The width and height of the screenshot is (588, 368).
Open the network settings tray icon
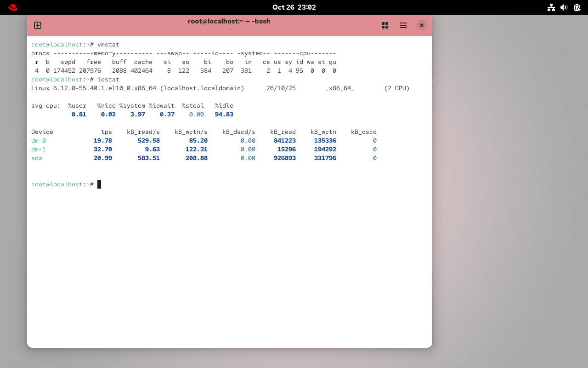(551, 7)
